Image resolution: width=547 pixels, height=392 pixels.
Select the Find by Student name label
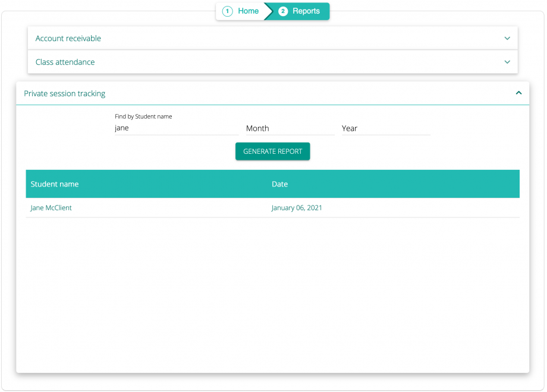pyautogui.click(x=143, y=116)
